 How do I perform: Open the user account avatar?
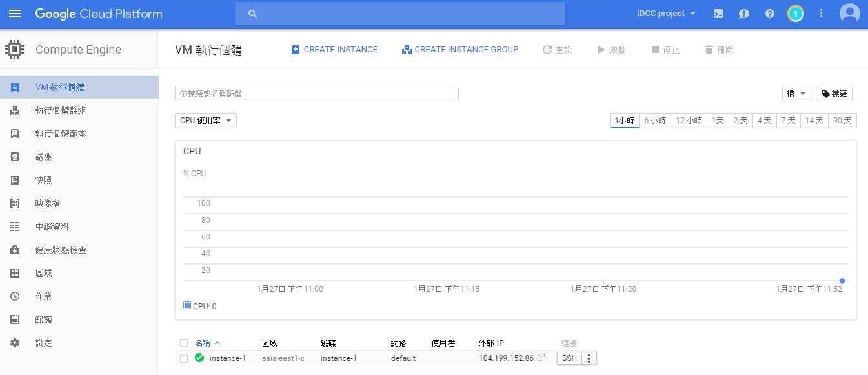click(849, 14)
